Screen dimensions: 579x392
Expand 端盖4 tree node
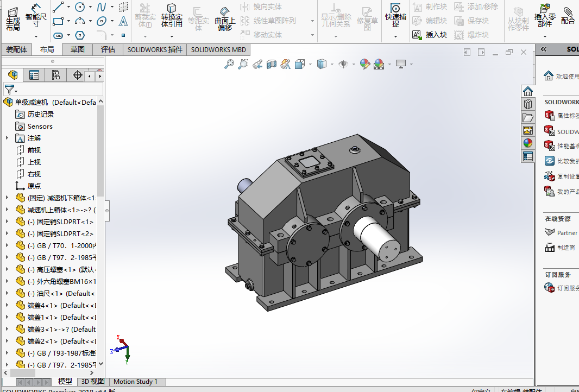coord(7,305)
